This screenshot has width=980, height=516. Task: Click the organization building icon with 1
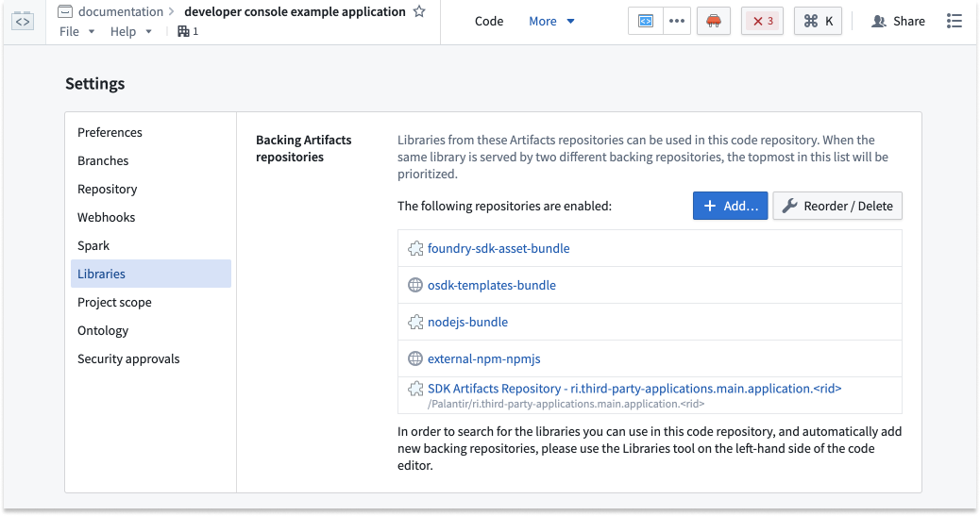(x=188, y=31)
